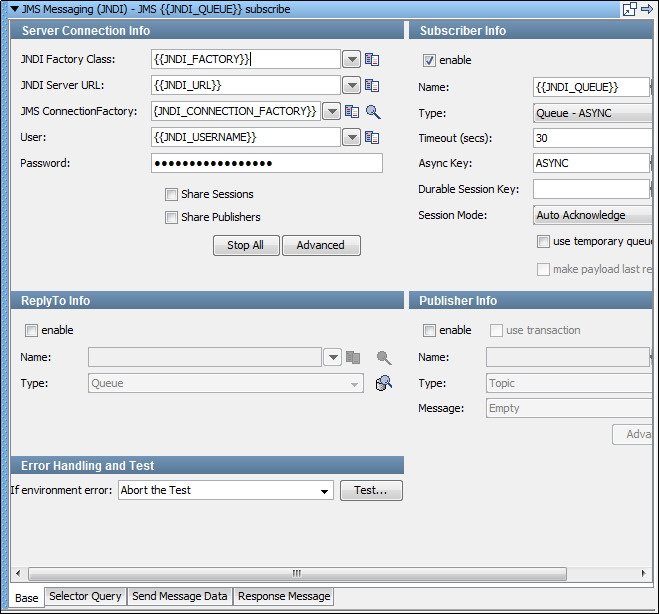
Task: Click the browse icon beside ReplyTo Type
Action: [383, 383]
